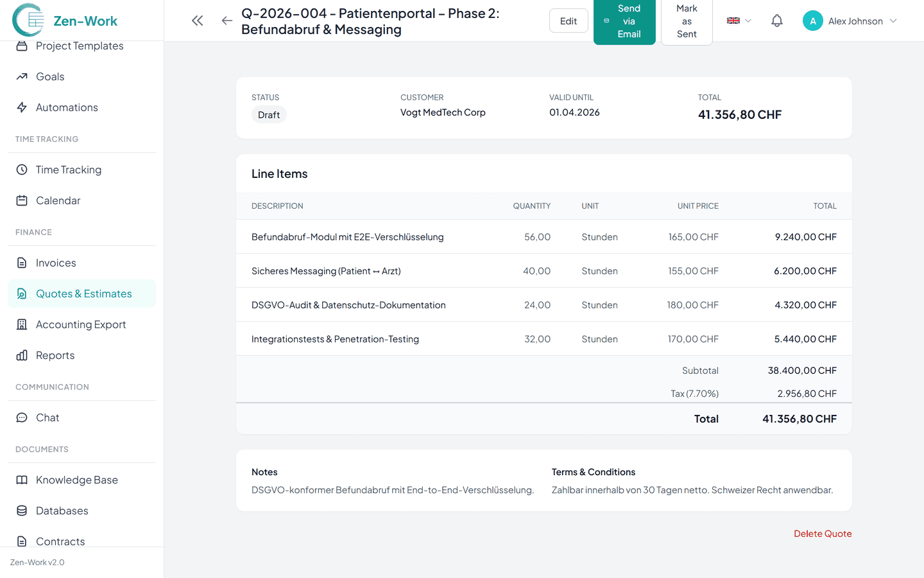Screen dimensions: 924x578
Task: Click the user avatar circle
Action: coord(812,21)
